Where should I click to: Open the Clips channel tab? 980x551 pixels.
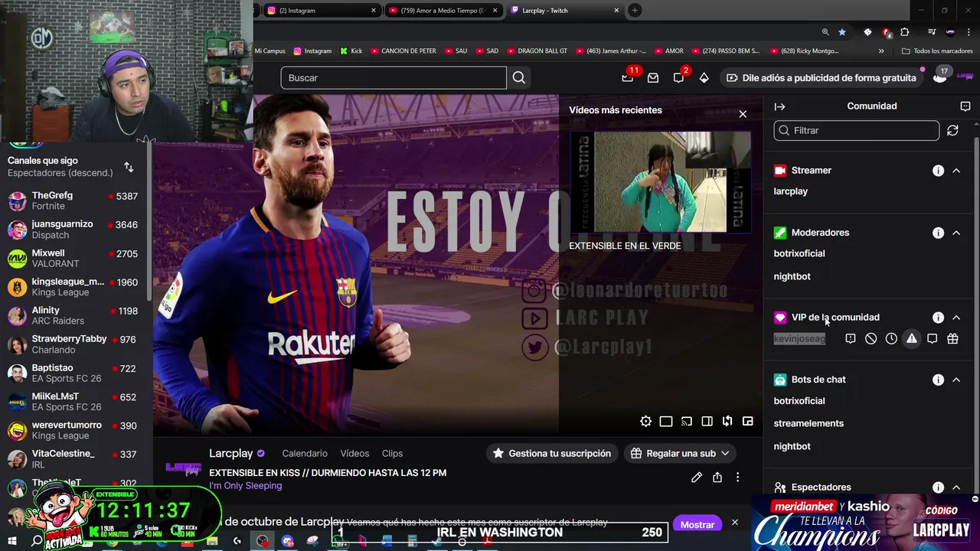click(392, 454)
